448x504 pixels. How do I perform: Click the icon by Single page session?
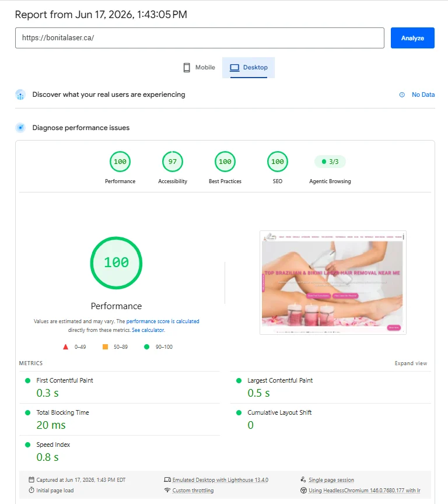303,480
